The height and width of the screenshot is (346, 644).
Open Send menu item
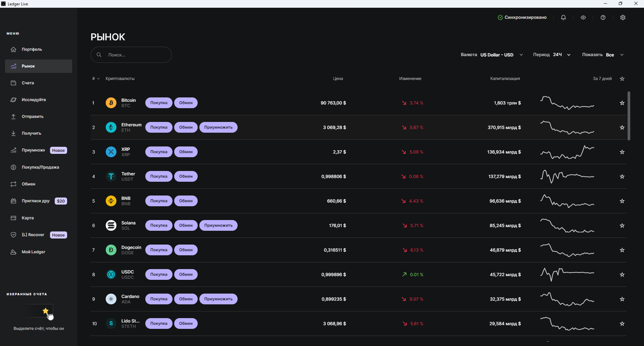tap(39, 117)
